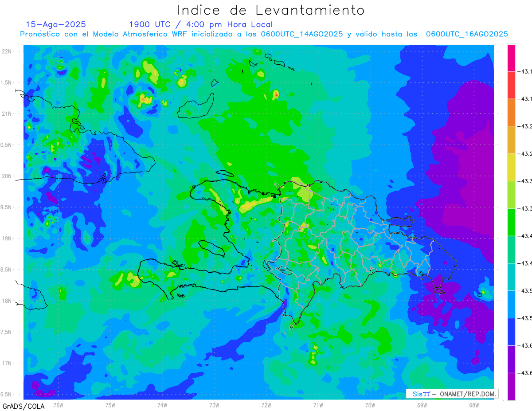The image size is (532, 411).
Task: Click the '19N' latitude label
Action: [8, 239]
